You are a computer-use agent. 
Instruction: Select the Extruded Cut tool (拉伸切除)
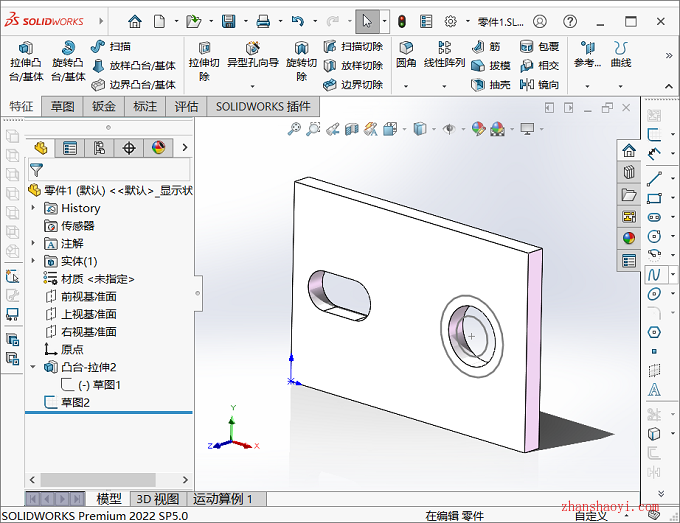pyautogui.click(x=204, y=61)
